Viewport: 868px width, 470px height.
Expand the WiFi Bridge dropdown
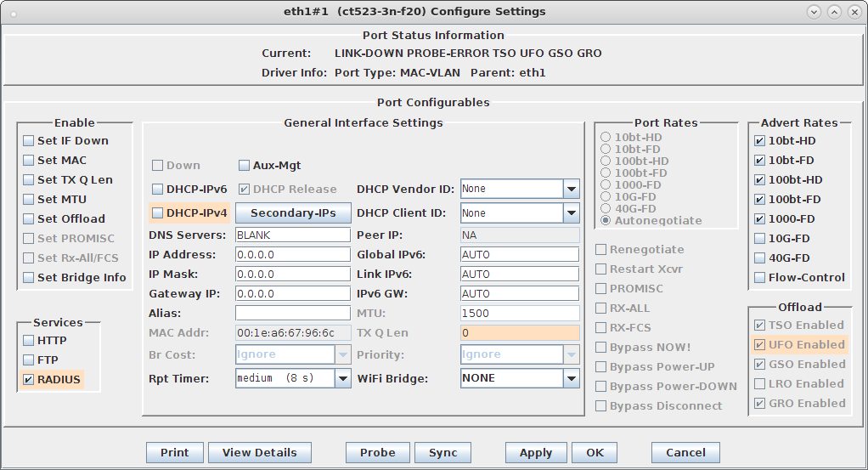click(572, 378)
